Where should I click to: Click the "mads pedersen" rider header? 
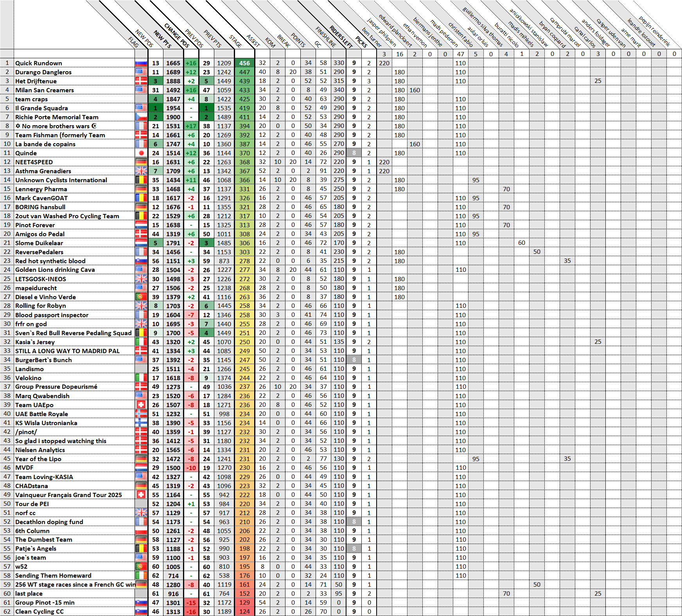444,33
